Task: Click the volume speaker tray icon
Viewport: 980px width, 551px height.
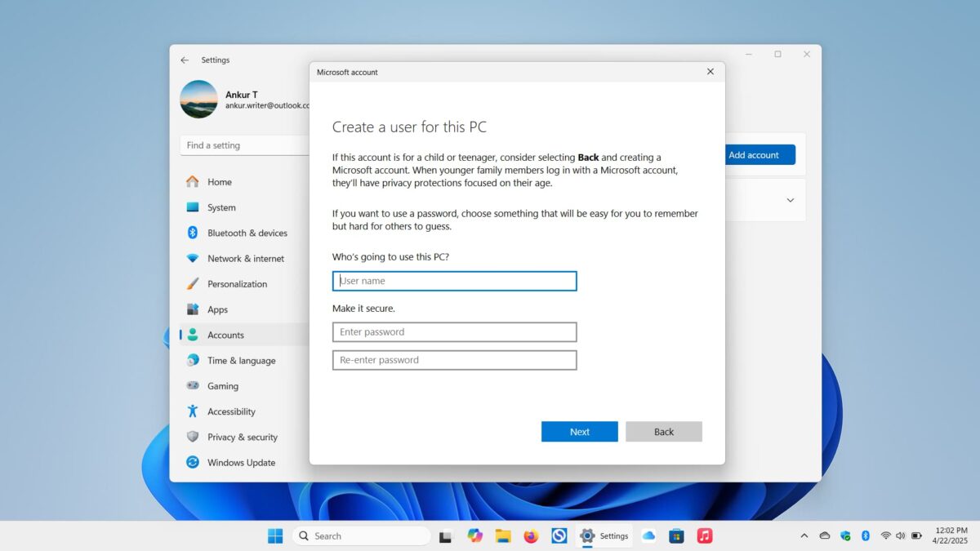Action: (901, 535)
